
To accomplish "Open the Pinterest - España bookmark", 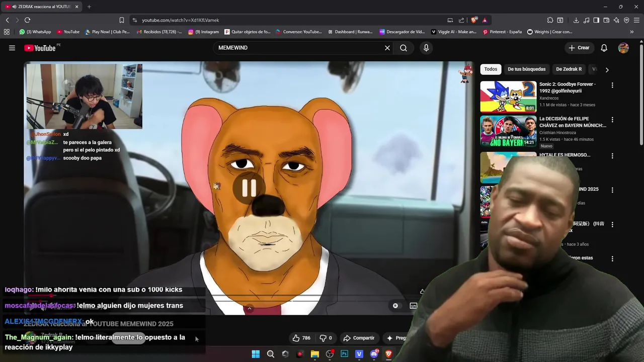I will [502, 32].
